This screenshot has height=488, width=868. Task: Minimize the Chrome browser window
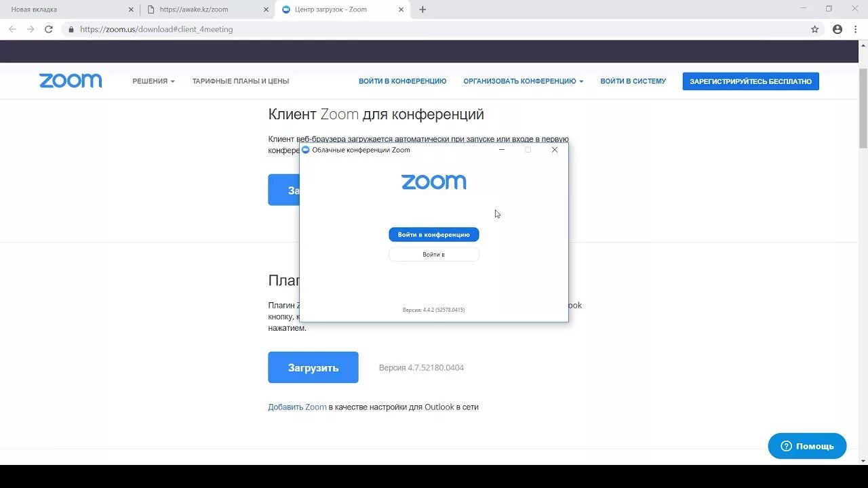(x=804, y=9)
